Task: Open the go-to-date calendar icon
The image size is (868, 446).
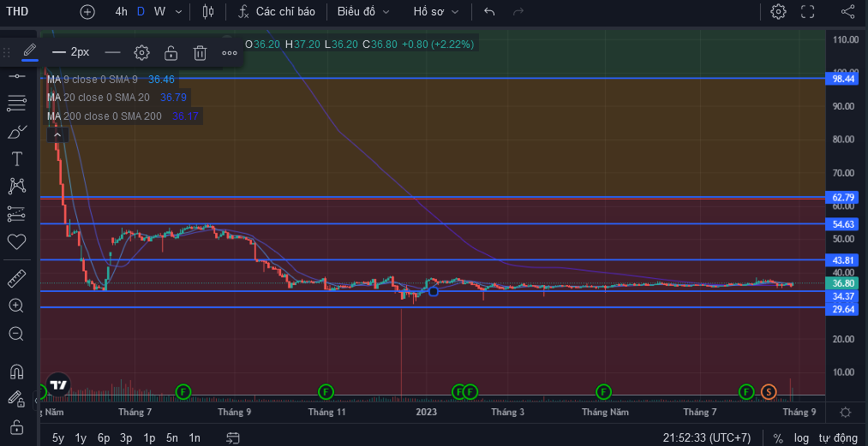Action: pyautogui.click(x=233, y=438)
